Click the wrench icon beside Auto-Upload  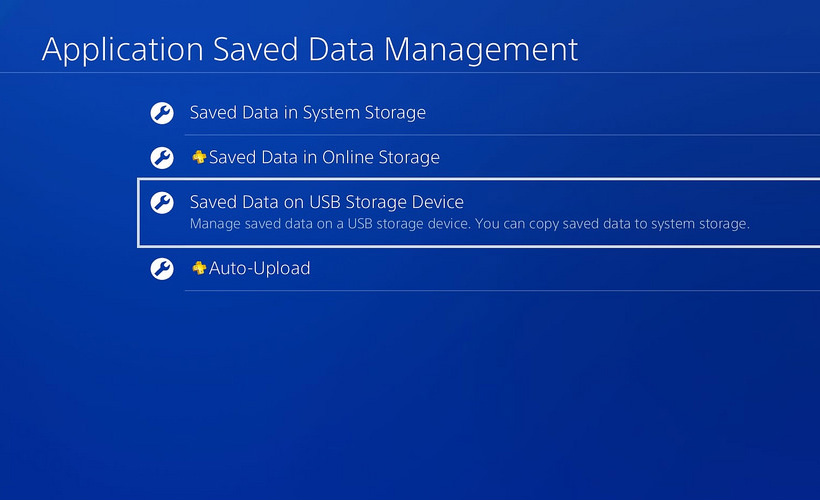(x=162, y=269)
